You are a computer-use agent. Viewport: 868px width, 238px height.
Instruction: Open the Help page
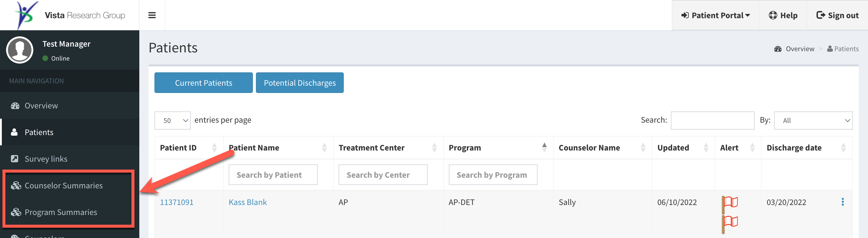click(783, 15)
